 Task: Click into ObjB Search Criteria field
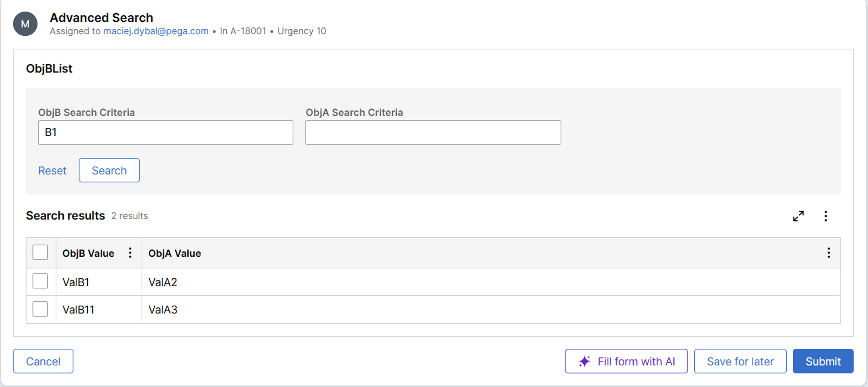point(165,133)
